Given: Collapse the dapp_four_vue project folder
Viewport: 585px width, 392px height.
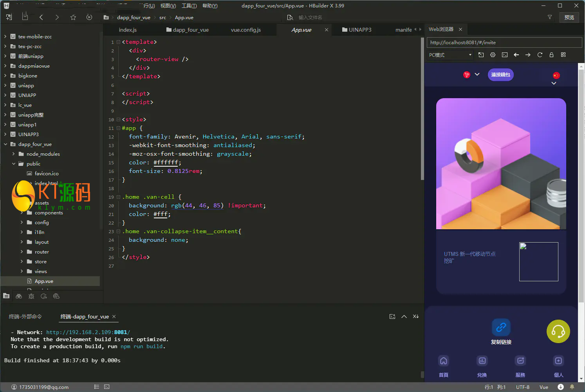Looking at the screenshot, I should pos(5,144).
